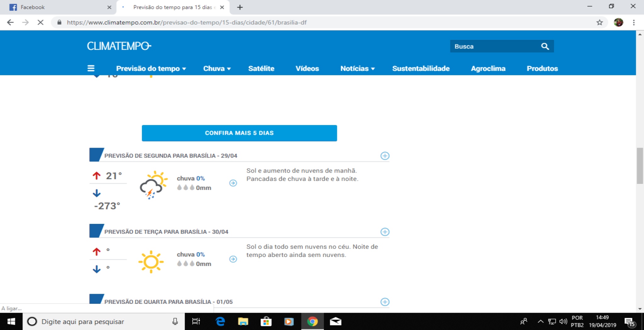The image size is (644, 330).
Task: Go to Satélite page
Action: pos(261,68)
